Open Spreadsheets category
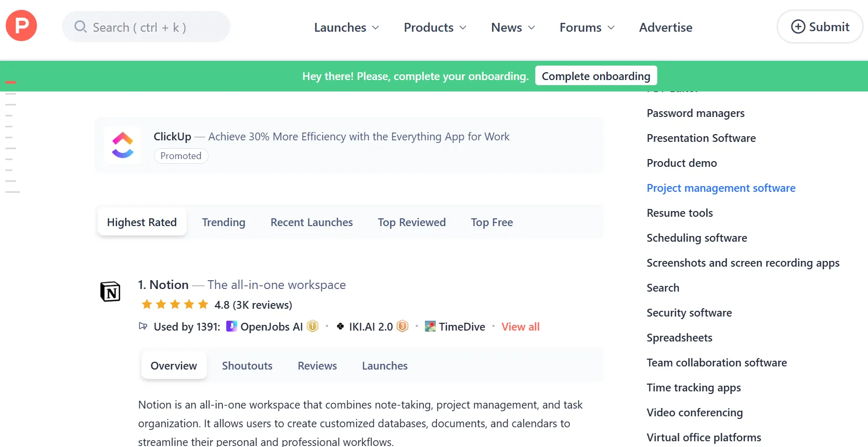868x447 pixels. [679, 338]
